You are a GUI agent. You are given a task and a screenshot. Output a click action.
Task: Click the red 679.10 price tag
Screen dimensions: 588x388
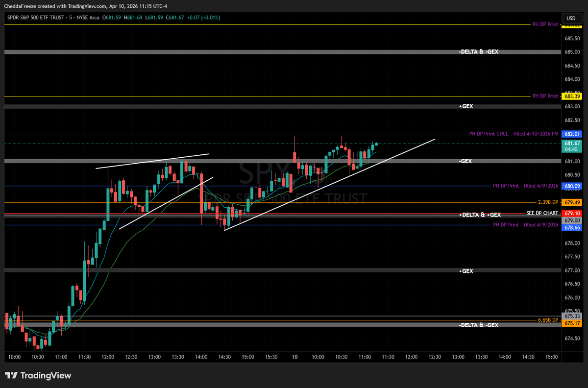(572, 214)
